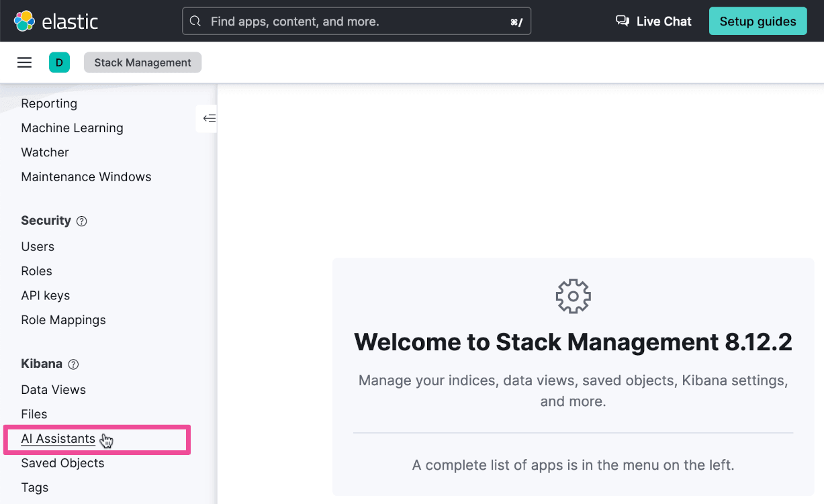
Task: Go to Machine Learning settings
Action: [x=72, y=128]
